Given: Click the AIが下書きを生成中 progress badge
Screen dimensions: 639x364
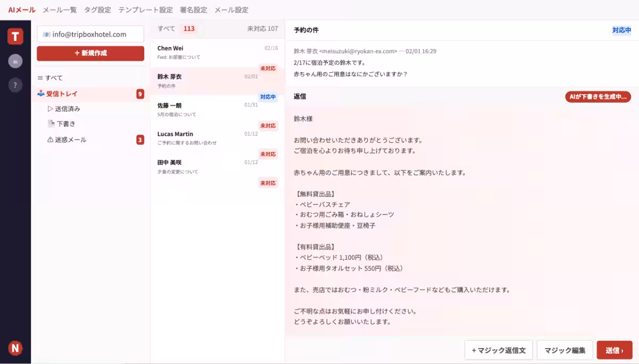Looking at the screenshot, I should point(596,97).
